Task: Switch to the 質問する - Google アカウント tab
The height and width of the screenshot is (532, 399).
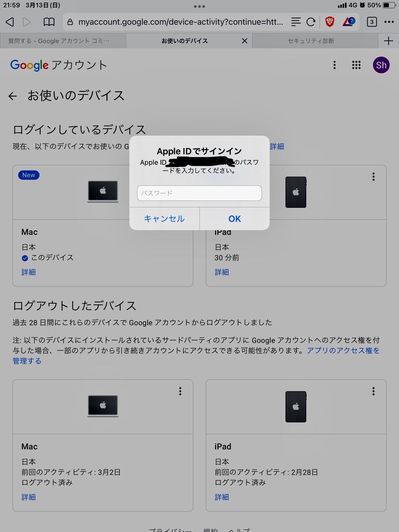Action: click(x=63, y=41)
